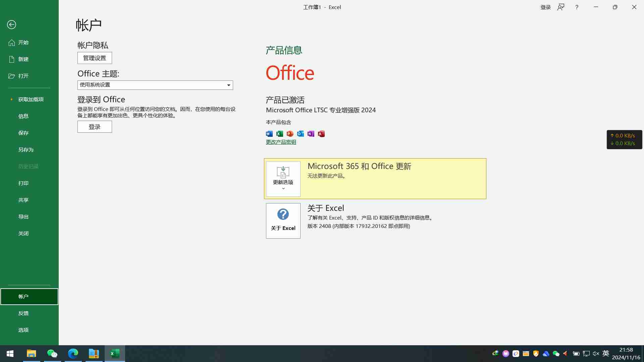
Task: Click the help question mark in title bar
Action: [577, 7]
